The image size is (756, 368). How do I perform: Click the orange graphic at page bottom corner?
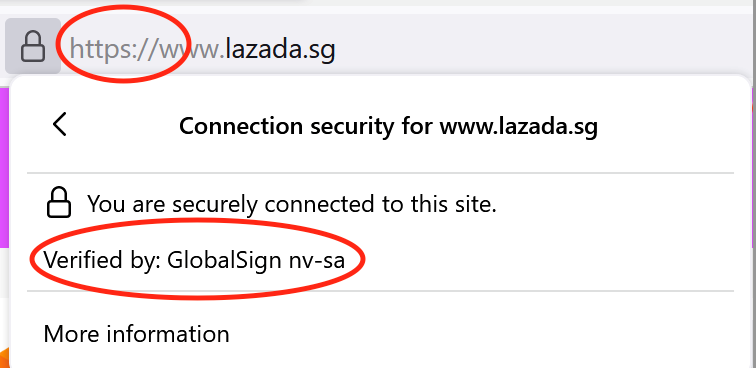pos(4,357)
